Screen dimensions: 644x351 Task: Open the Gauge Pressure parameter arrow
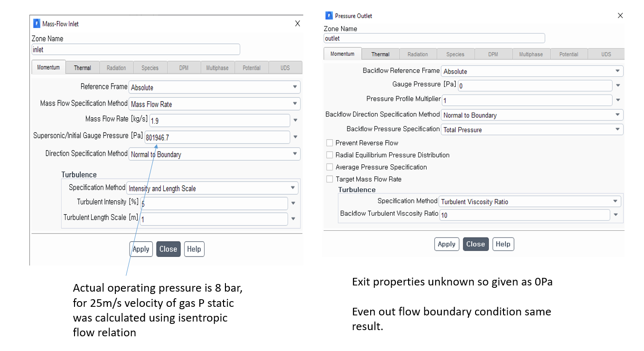coord(618,85)
